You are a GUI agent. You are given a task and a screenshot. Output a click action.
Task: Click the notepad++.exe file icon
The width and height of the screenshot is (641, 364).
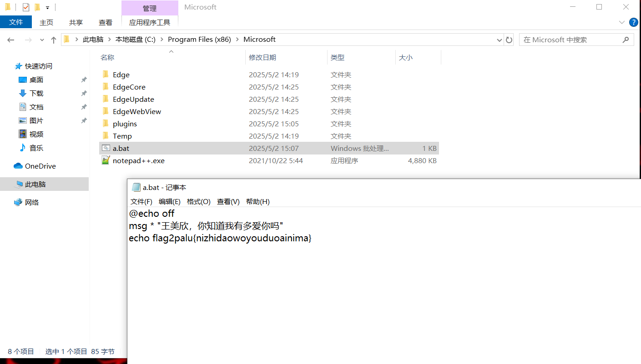click(106, 160)
